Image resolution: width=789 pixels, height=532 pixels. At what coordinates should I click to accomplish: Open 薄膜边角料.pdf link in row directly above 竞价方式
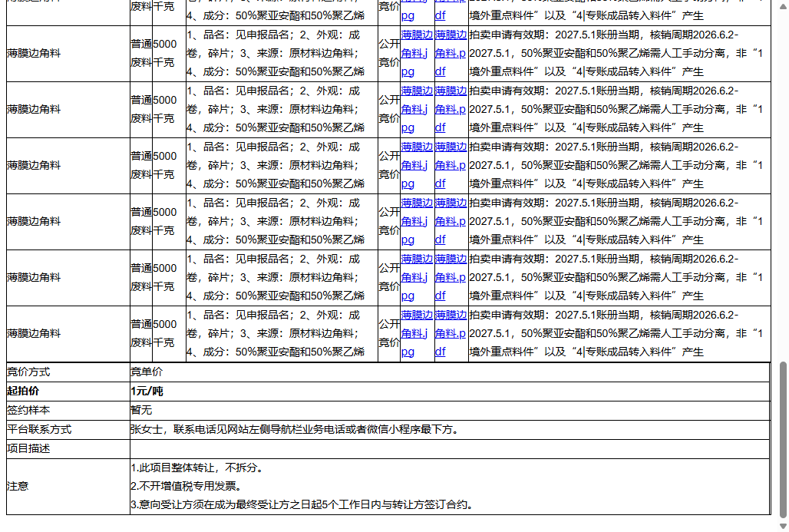coord(451,333)
